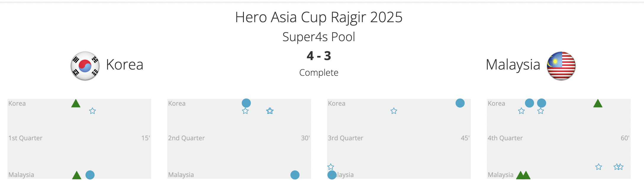Open the Malaysia team name link
Image resolution: width=644 pixels, height=190 pixels.
point(513,65)
